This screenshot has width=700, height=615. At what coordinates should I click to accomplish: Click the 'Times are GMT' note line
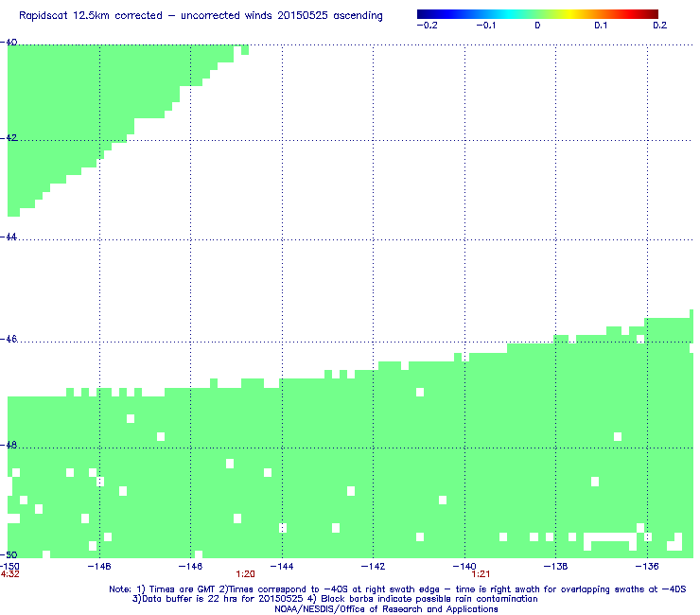pos(397,589)
